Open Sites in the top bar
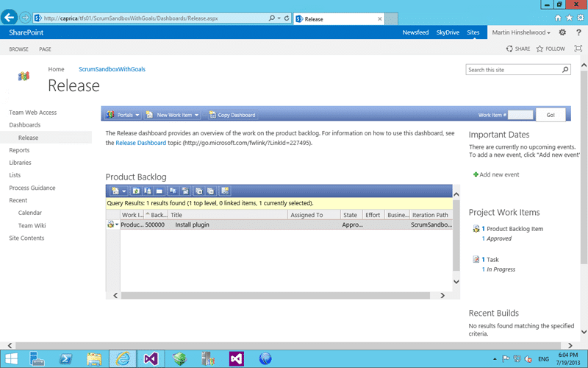This screenshot has height=368, width=588. [473, 32]
